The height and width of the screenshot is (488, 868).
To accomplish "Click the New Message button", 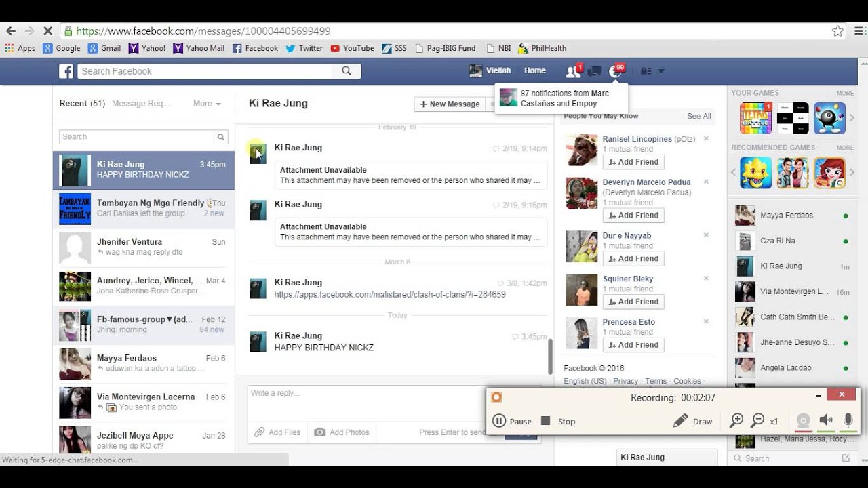I will pyautogui.click(x=450, y=104).
